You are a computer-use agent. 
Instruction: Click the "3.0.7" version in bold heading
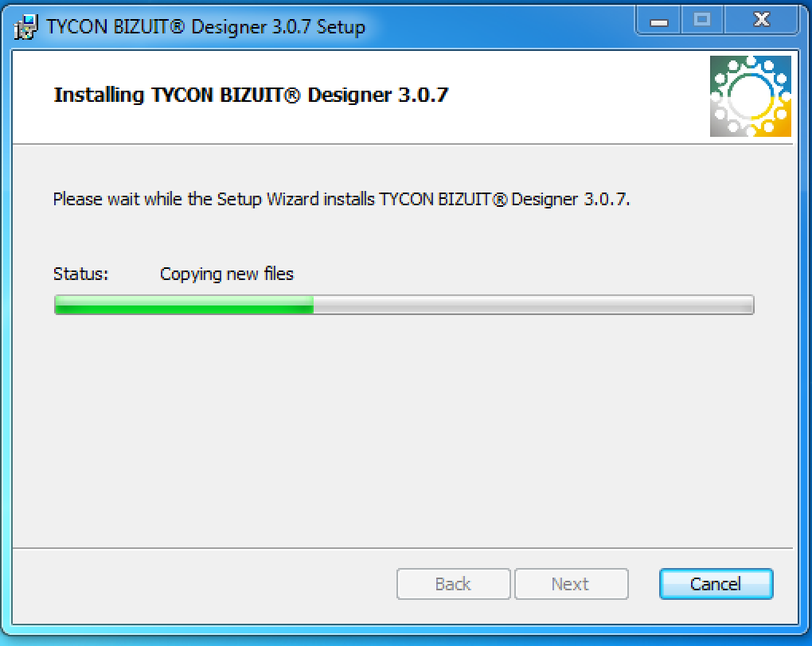pos(423,95)
